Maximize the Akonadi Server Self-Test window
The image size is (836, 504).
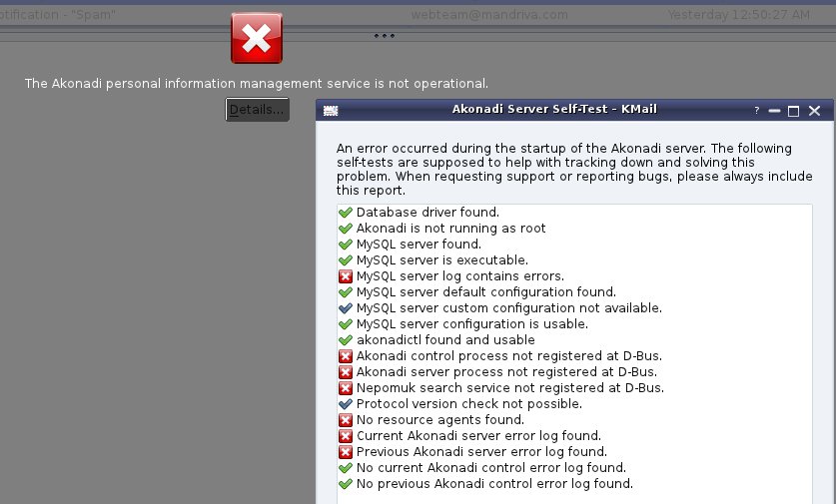(x=793, y=111)
